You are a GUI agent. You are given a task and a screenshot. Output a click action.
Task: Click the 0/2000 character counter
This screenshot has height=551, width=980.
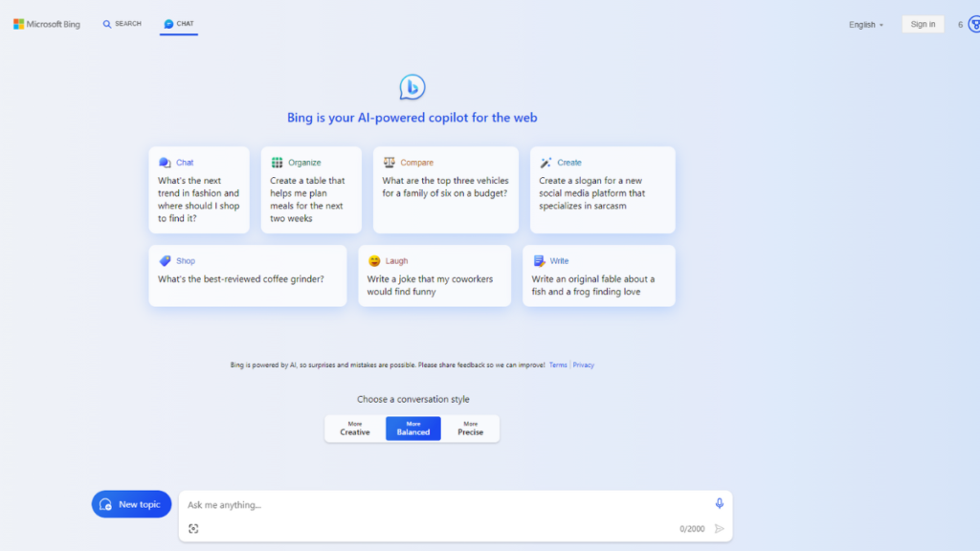point(692,529)
